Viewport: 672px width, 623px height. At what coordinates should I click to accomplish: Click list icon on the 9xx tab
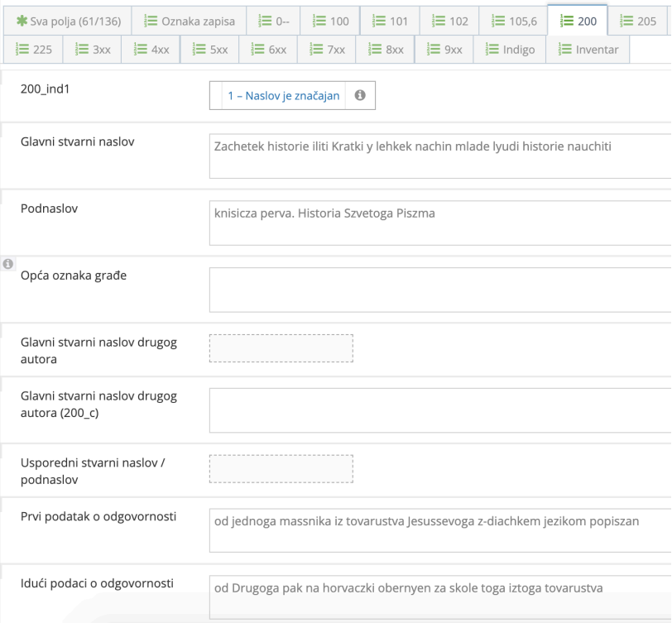pyautogui.click(x=433, y=50)
